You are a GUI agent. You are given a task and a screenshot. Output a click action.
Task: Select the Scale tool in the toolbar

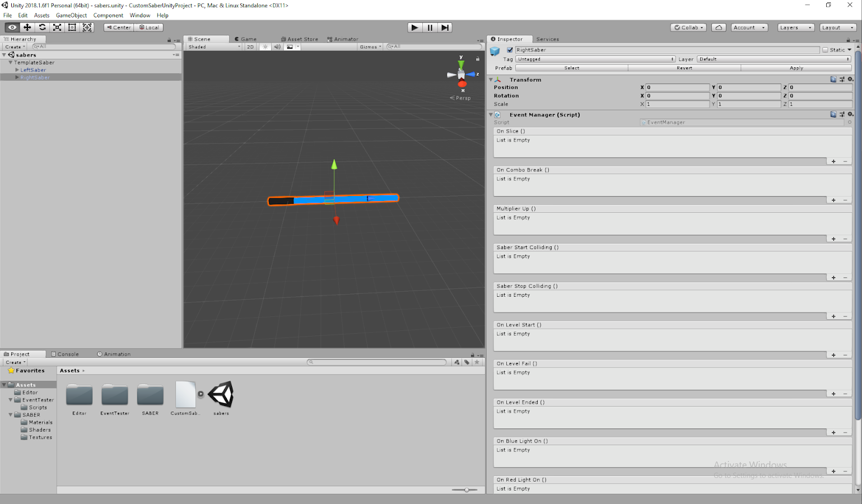(57, 27)
